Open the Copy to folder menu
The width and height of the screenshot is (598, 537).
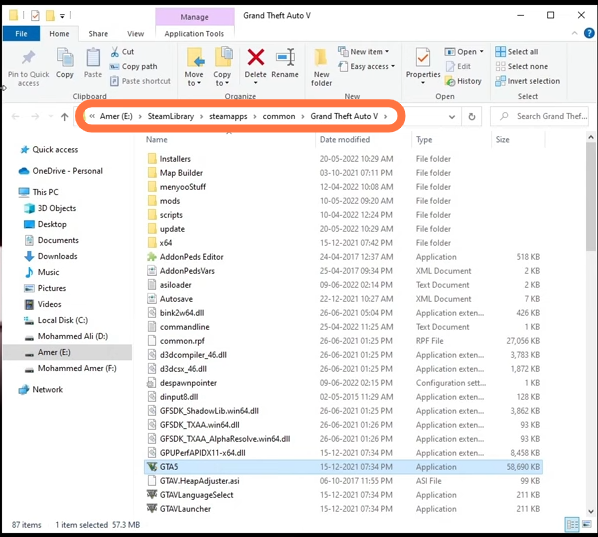tap(222, 67)
